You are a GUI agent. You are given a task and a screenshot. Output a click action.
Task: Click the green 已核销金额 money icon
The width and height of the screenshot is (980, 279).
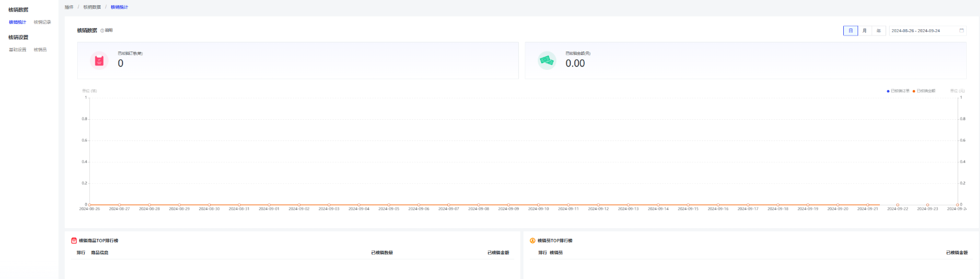(547, 60)
